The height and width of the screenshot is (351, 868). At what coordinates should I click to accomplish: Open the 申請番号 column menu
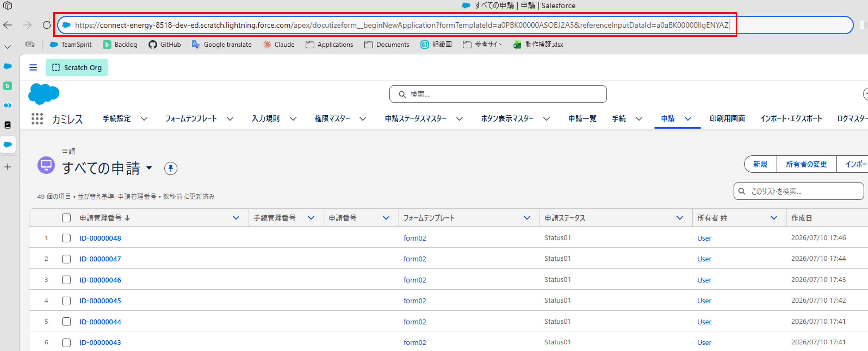click(386, 218)
